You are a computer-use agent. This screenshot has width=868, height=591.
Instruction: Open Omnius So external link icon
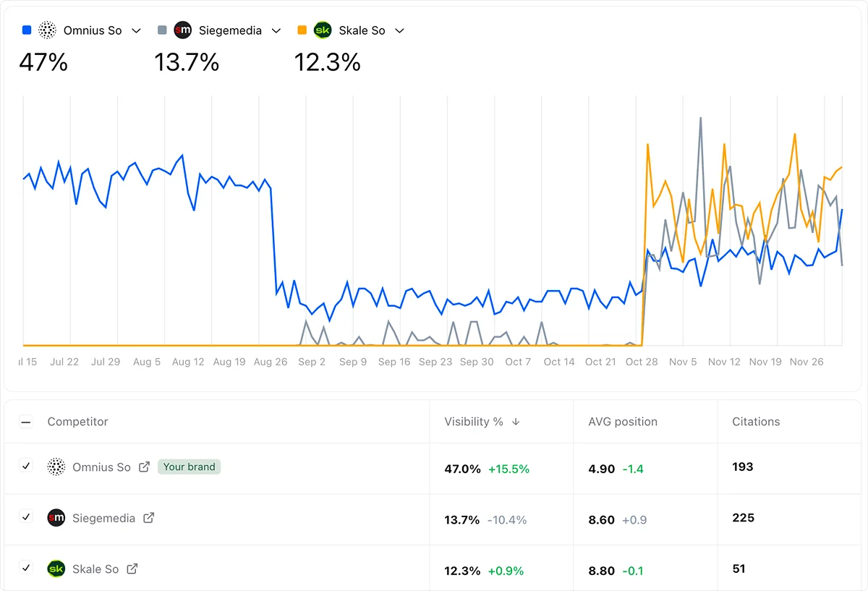(143, 467)
